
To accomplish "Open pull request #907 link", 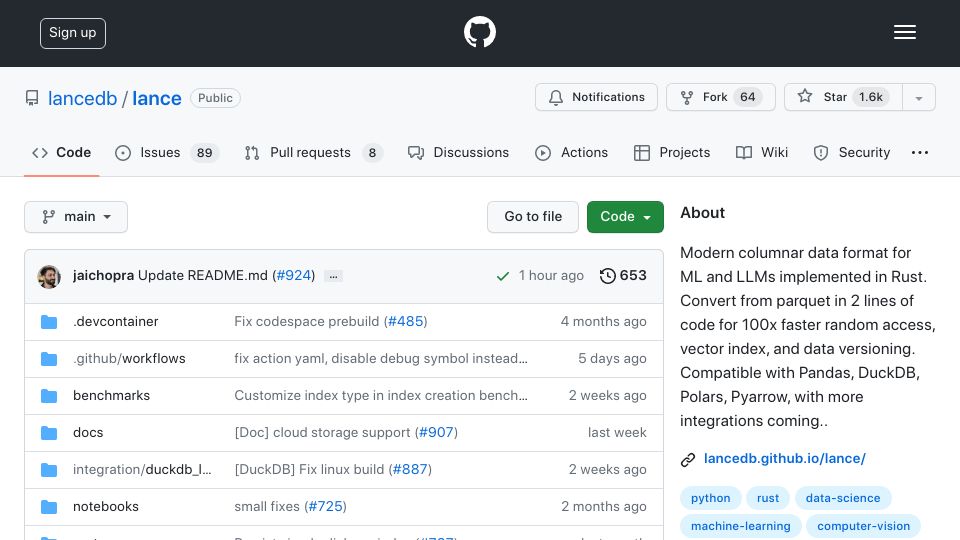I will [x=437, y=432].
